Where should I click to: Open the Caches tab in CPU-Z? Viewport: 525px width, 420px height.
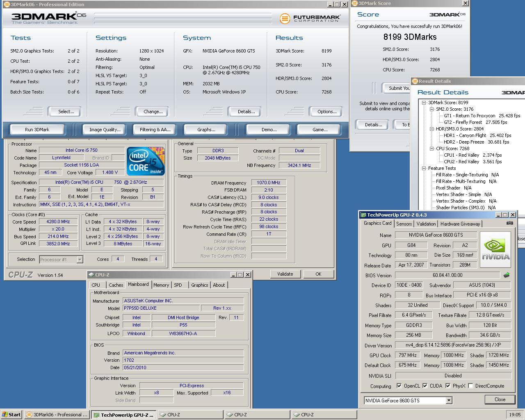[x=116, y=285]
